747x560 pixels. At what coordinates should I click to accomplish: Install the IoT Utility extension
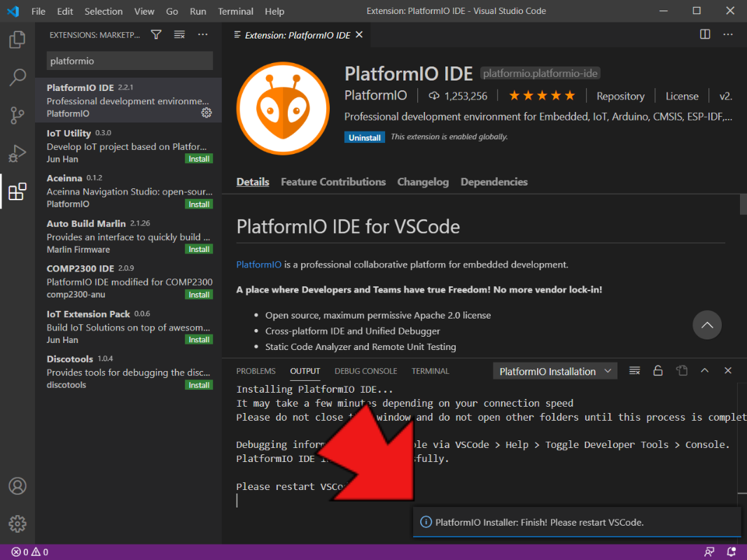click(199, 159)
